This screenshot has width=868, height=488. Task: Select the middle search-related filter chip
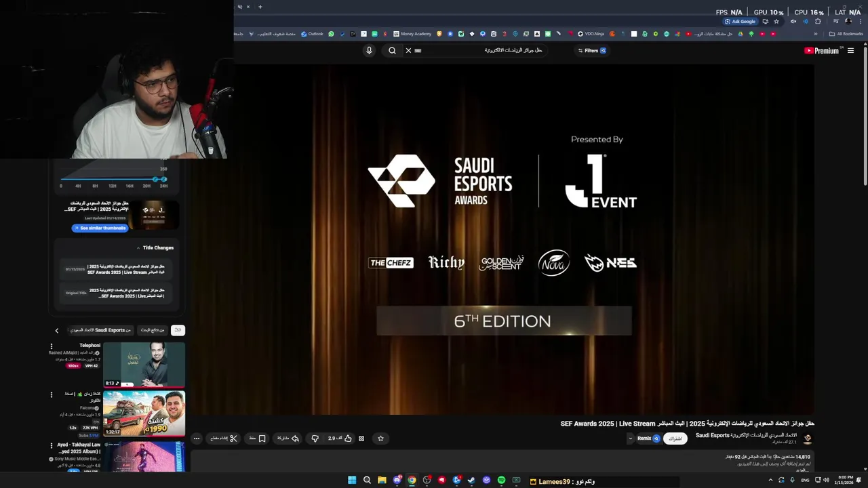152,330
